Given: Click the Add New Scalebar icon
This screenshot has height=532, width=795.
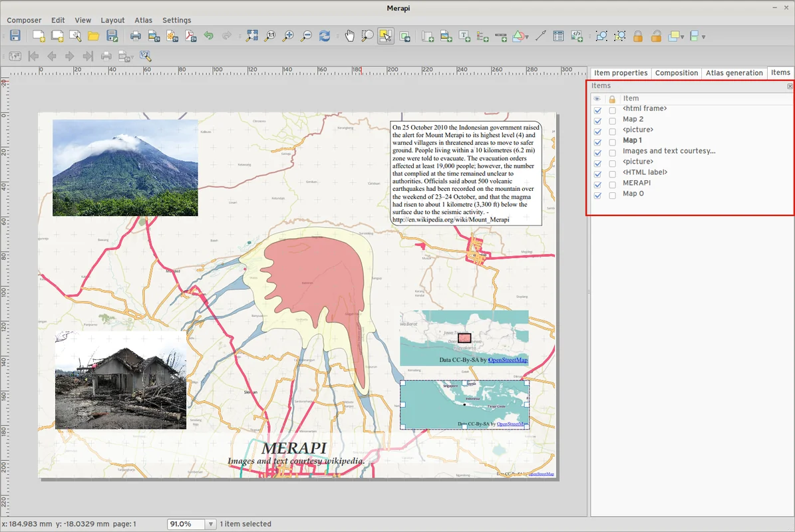Looking at the screenshot, I should coord(501,36).
